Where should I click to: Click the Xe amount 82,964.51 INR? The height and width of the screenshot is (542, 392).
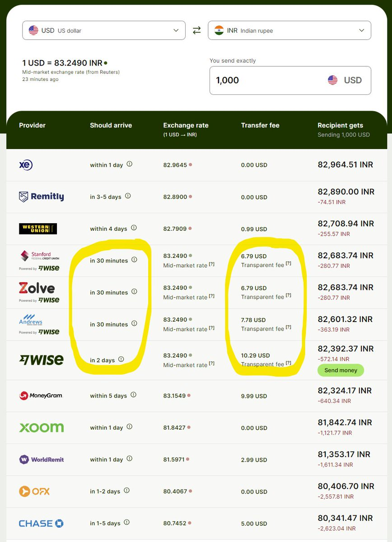pyautogui.click(x=345, y=164)
